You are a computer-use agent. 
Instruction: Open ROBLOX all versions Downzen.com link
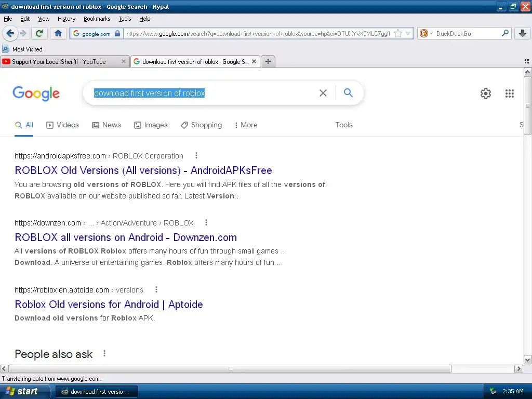point(126,237)
